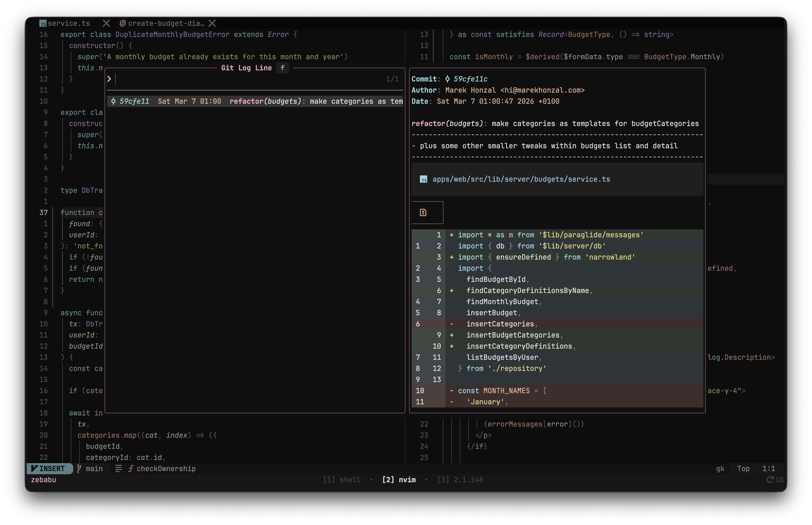Click the 'f' badge next to Git Log Line
Screen dimensions: 812x525
point(282,68)
